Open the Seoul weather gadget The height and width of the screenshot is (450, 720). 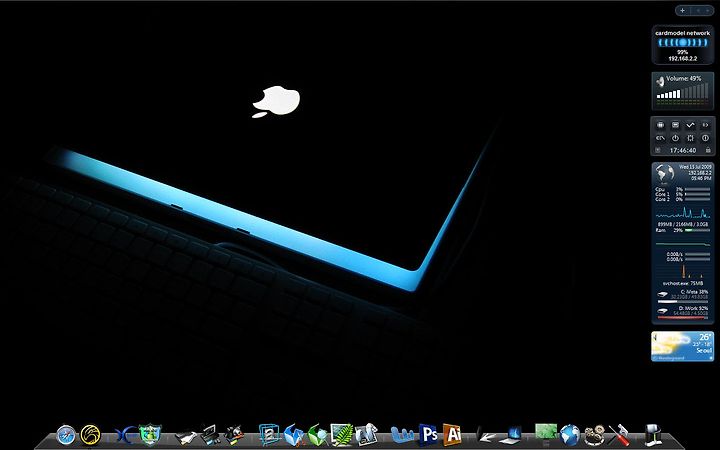coord(682,346)
